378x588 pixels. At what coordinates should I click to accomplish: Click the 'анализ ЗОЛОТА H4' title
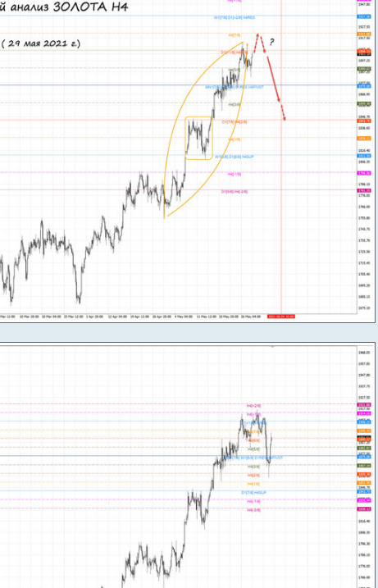(x=69, y=6)
